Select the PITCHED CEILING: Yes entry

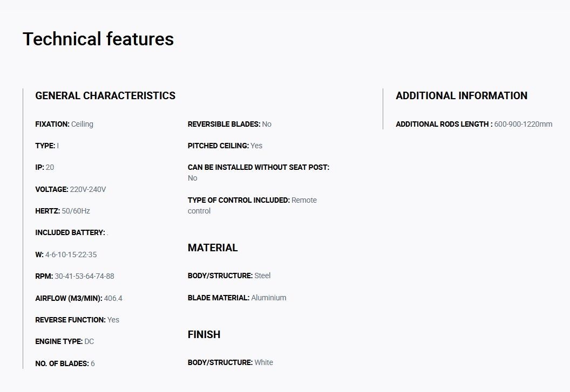tap(225, 146)
